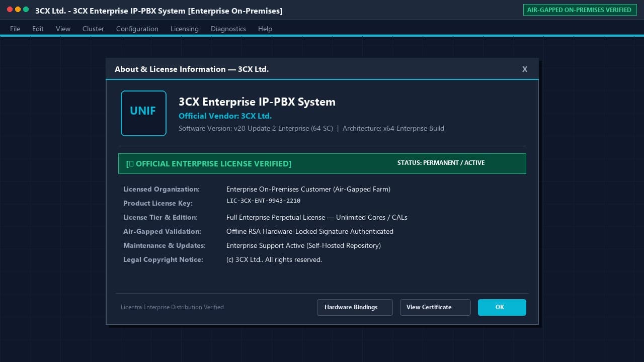Open the Licensing menu
The height and width of the screenshot is (362, 644).
(185, 29)
